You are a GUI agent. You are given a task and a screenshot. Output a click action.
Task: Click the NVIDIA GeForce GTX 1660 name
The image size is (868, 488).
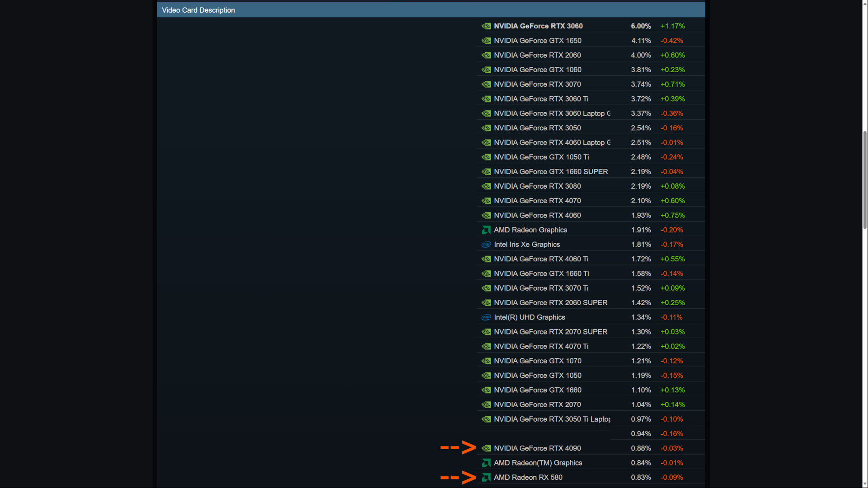coord(538,390)
